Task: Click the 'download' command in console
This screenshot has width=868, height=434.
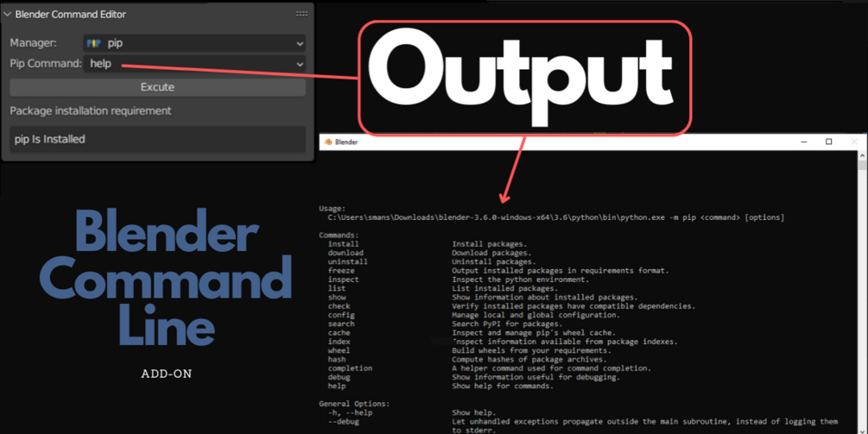Action: click(x=345, y=253)
